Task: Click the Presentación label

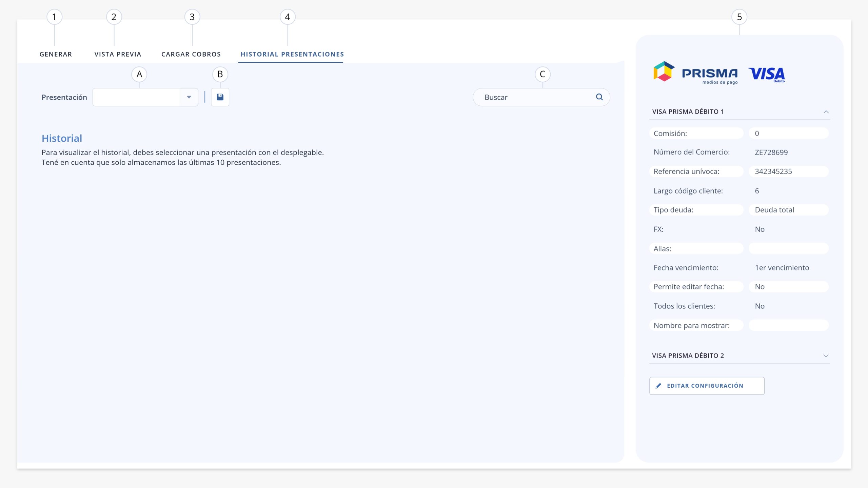Action: click(x=64, y=97)
